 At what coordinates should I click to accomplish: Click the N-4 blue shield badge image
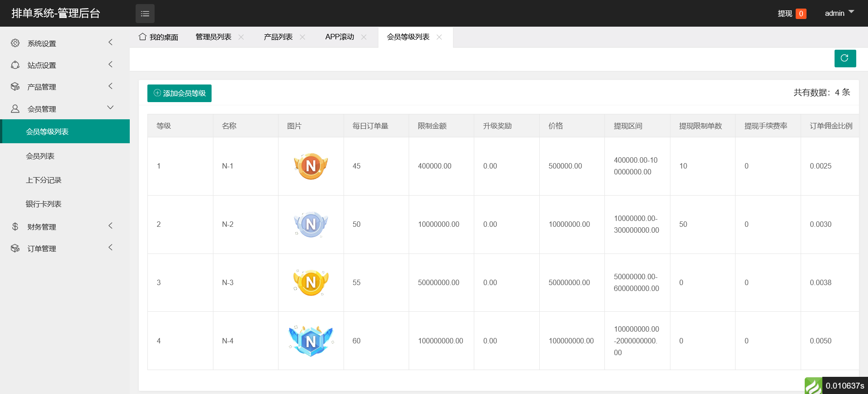click(311, 341)
